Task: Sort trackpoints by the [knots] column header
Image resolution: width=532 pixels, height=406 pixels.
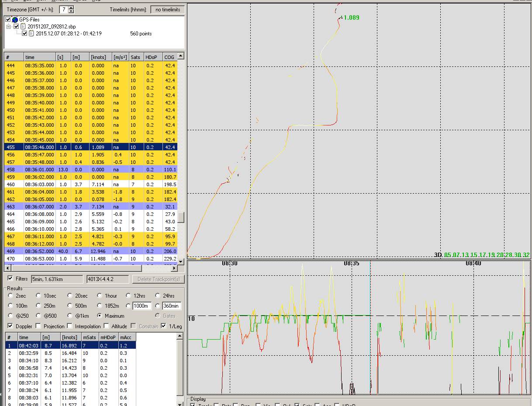Action: click(x=100, y=57)
